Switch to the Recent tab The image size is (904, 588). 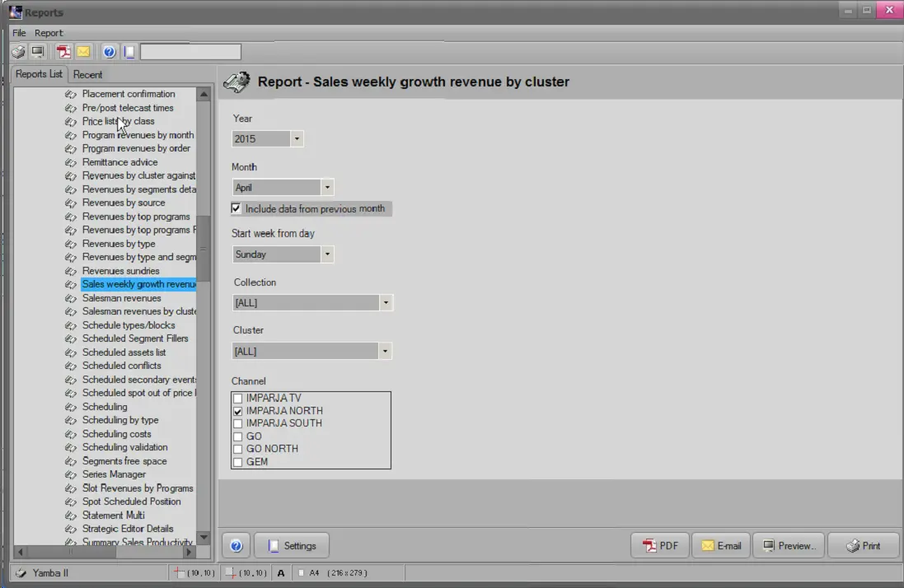87,74
